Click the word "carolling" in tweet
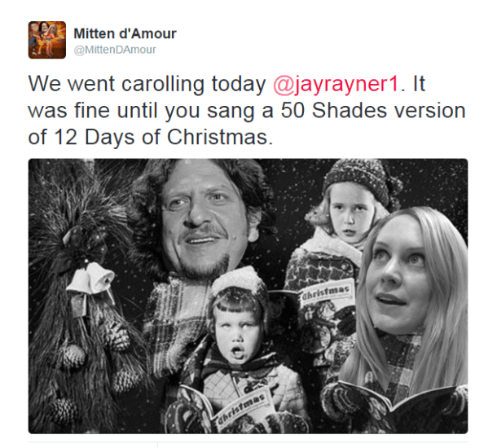The height and width of the screenshot is (448, 497). point(163,85)
